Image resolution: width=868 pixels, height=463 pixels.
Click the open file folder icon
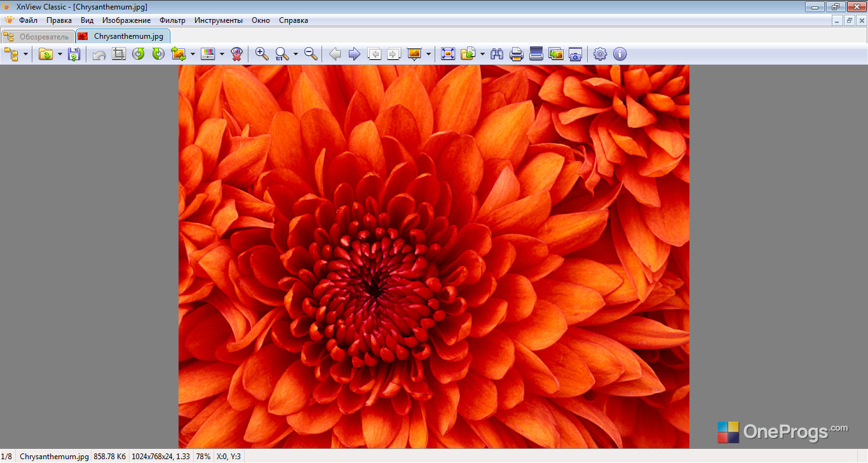pos(46,54)
